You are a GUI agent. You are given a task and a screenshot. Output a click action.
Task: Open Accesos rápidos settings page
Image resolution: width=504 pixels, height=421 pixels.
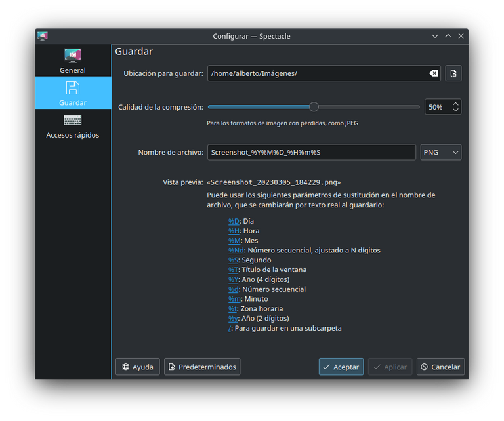point(73,126)
